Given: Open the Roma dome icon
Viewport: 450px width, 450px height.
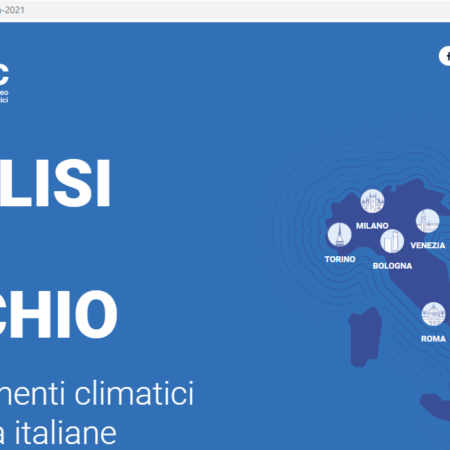Looking at the screenshot, I should [x=433, y=314].
